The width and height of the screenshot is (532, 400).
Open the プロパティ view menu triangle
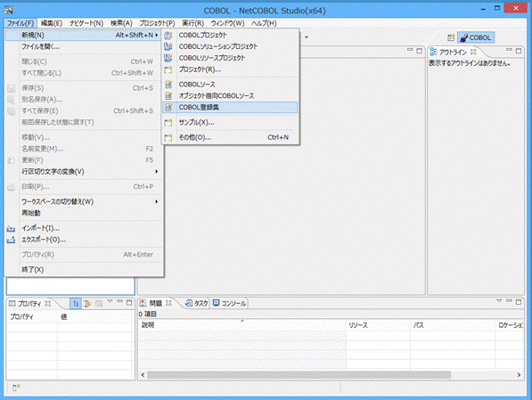110,301
